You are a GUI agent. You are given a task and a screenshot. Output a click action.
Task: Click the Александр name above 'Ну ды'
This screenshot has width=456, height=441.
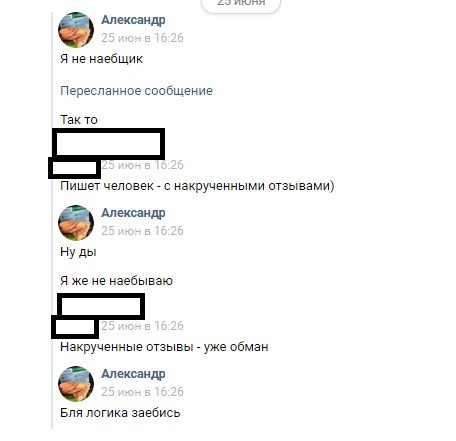(133, 213)
